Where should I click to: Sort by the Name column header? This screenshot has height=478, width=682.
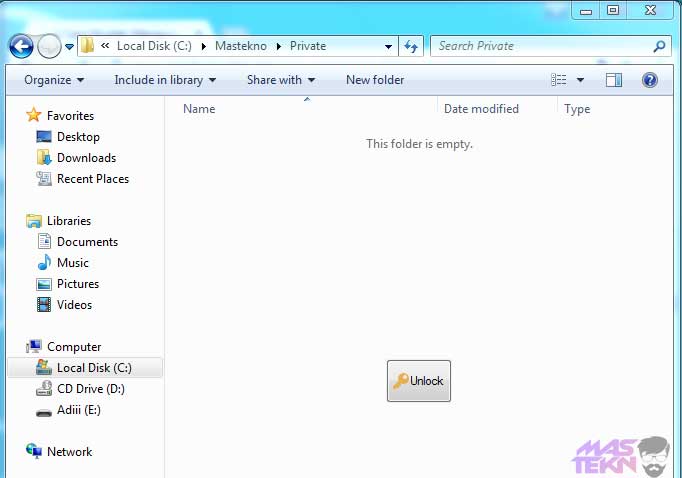(199, 109)
